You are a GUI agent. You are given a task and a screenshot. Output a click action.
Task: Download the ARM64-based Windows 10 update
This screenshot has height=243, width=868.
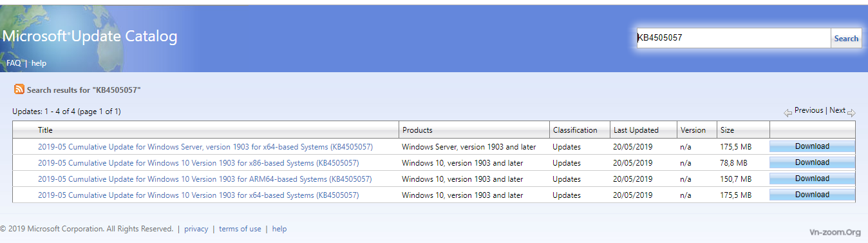click(812, 179)
